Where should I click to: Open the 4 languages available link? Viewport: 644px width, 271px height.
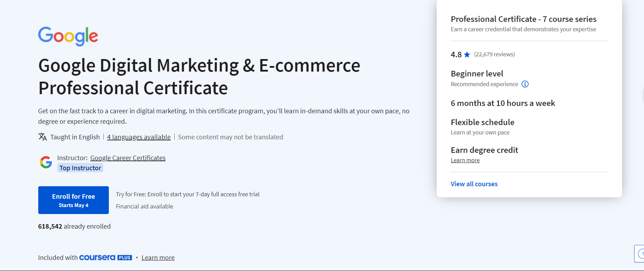139,137
